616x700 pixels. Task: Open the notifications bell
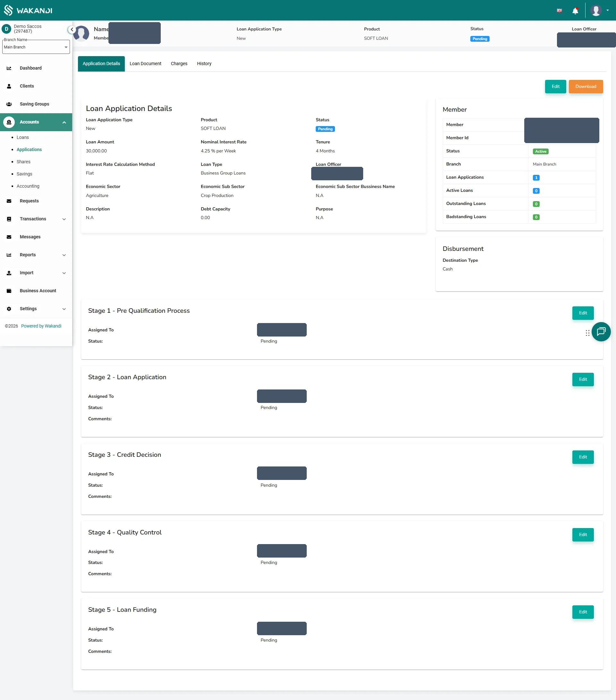coord(575,11)
